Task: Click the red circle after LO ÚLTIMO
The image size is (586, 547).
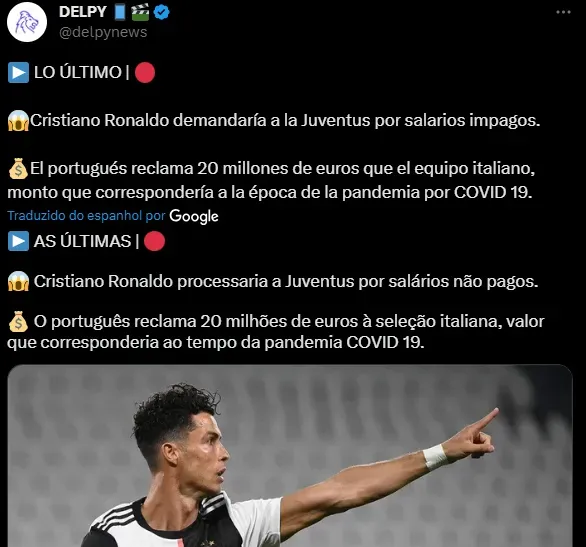Action: tap(145, 72)
